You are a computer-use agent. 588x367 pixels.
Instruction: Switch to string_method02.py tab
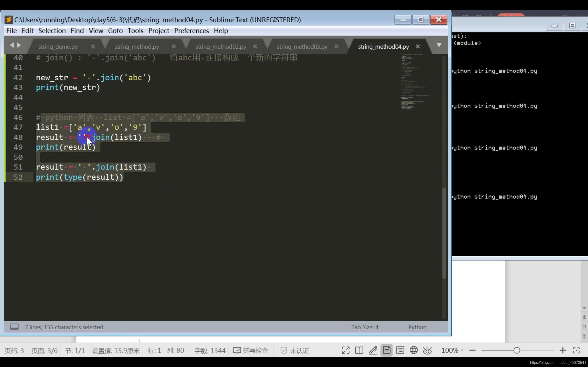[221, 47]
